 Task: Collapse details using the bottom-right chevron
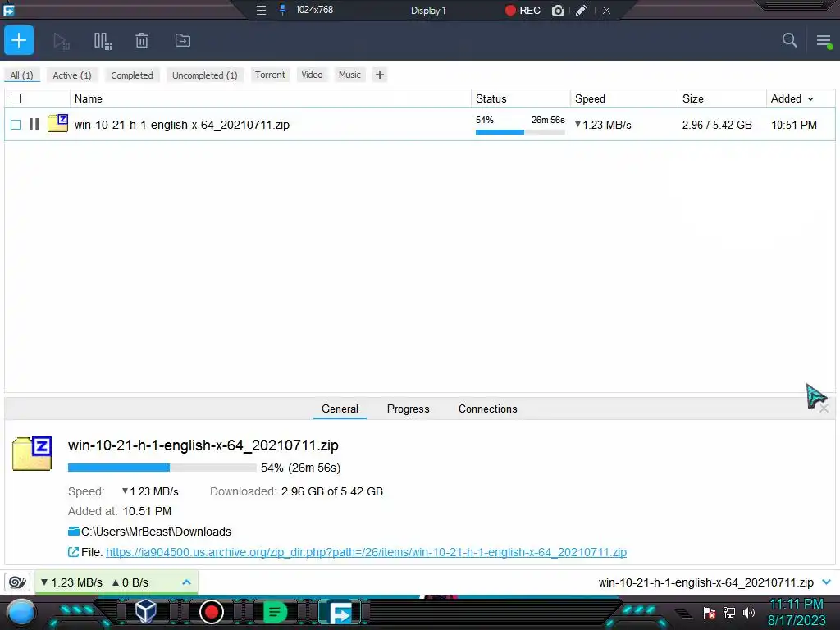tap(827, 582)
